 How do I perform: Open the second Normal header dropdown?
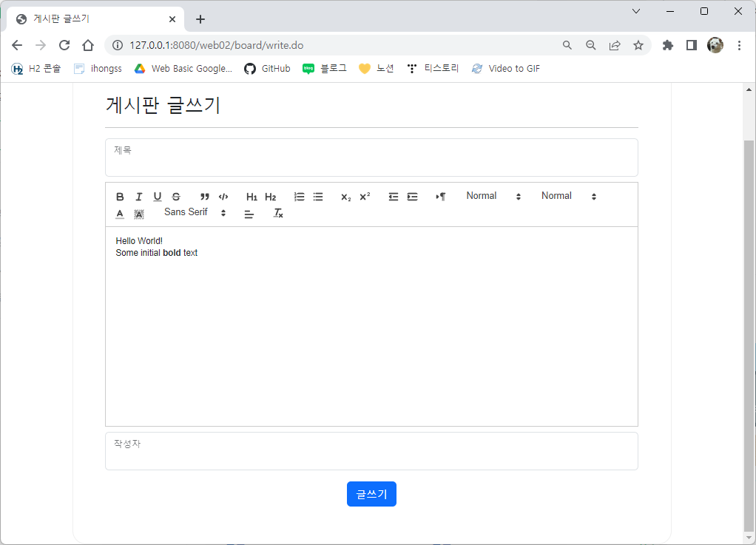568,196
